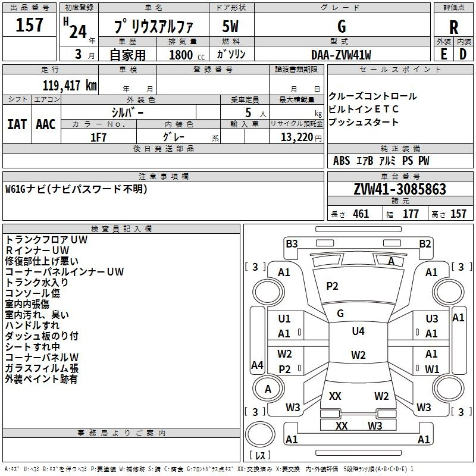Click the inspector note ガラスフィルム張
This screenshot has width=476, height=476.
coord(42,368)
